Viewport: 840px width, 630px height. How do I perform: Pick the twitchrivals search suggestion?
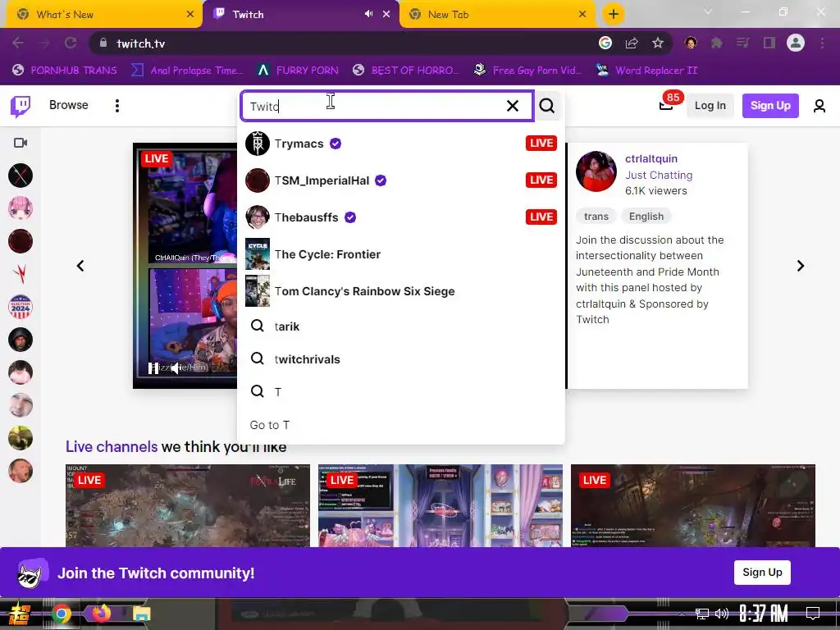[400, 359]
